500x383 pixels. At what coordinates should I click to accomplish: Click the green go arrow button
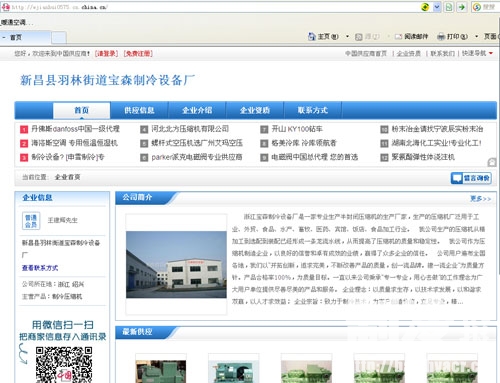point(461,7)
